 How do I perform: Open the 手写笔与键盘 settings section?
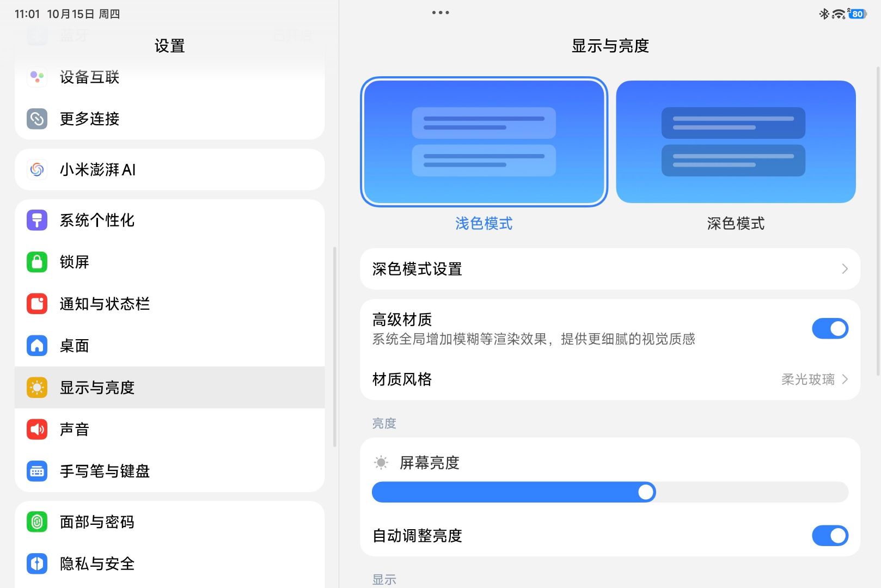[170, 471]
